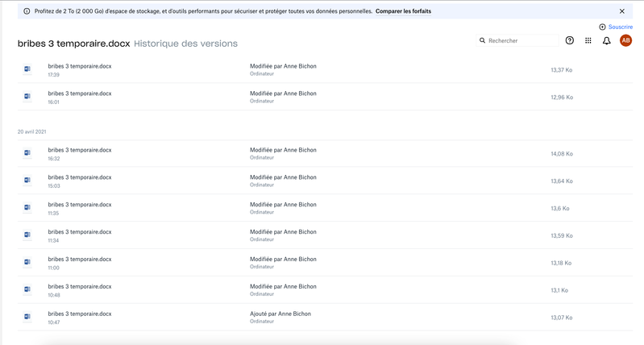Select the version modified at 11:35

point(80,208)
